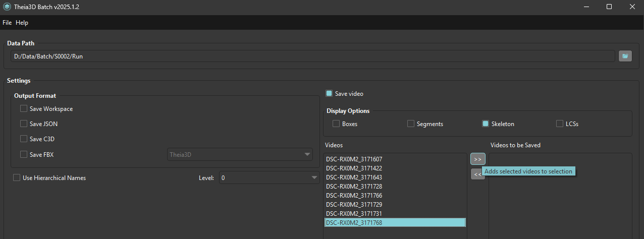This screenshot has height=239, width=644.
Task: Open the Help menu
Action: coord(22,23)
